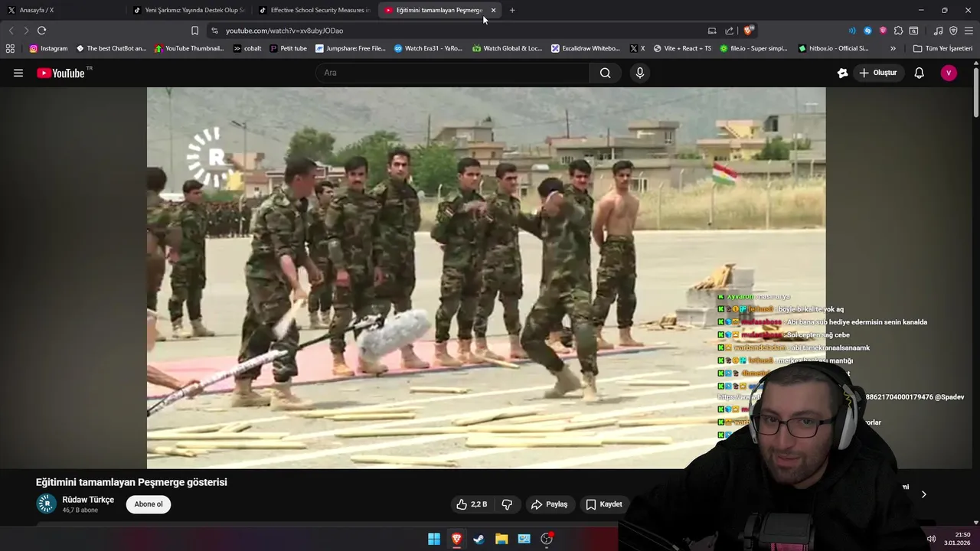Expand hidden bookmarks with double chevron
Screen dimensions: 980x551
point(893,48)
